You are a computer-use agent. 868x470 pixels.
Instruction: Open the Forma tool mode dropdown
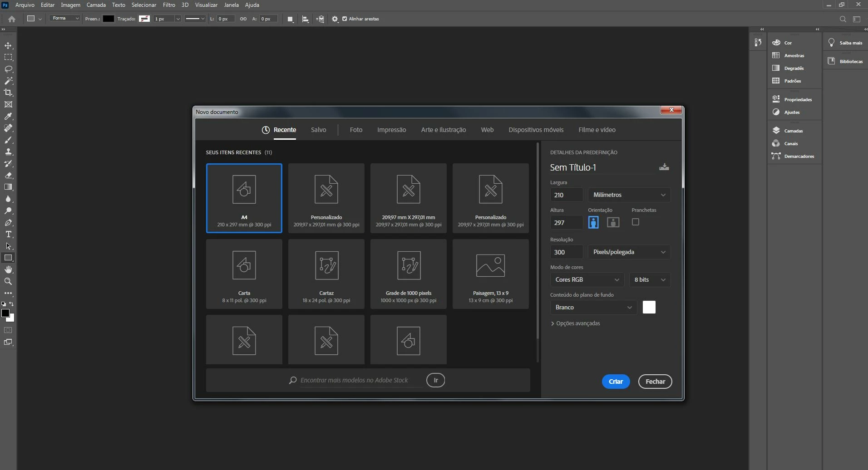point(64,19)
